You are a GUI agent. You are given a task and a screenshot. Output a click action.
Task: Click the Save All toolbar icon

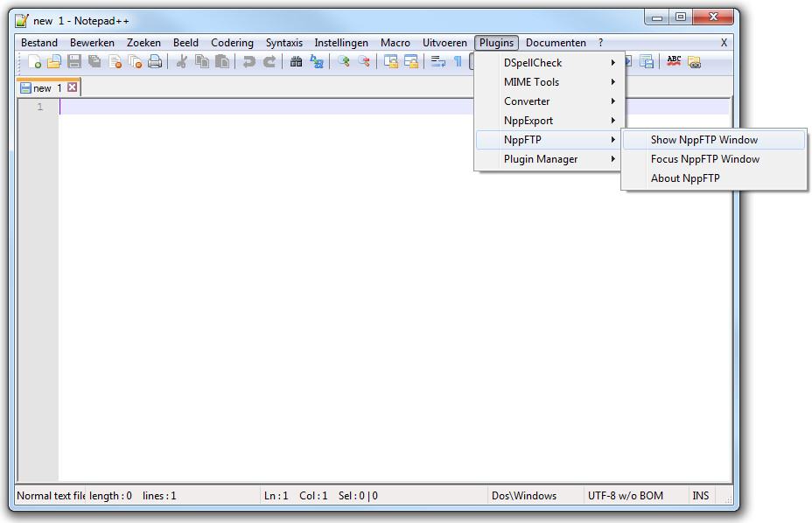(94, 61)
